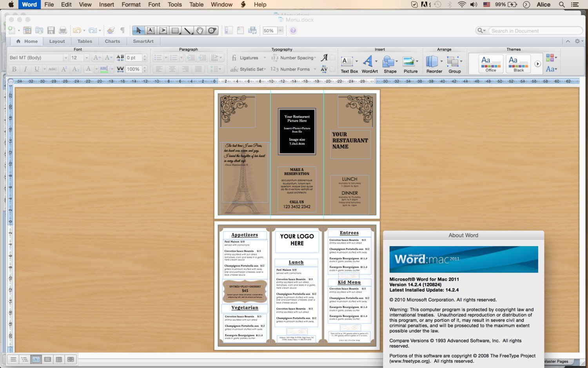Screen dimensions: 588x368
Task: Open the font size dropdown
Action: click(x=87, y=58)
